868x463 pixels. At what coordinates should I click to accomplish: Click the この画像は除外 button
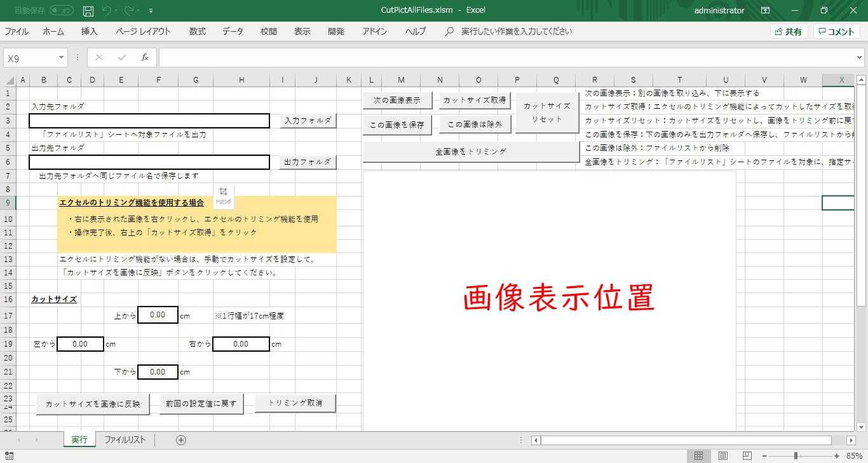(x=475, y=125)
